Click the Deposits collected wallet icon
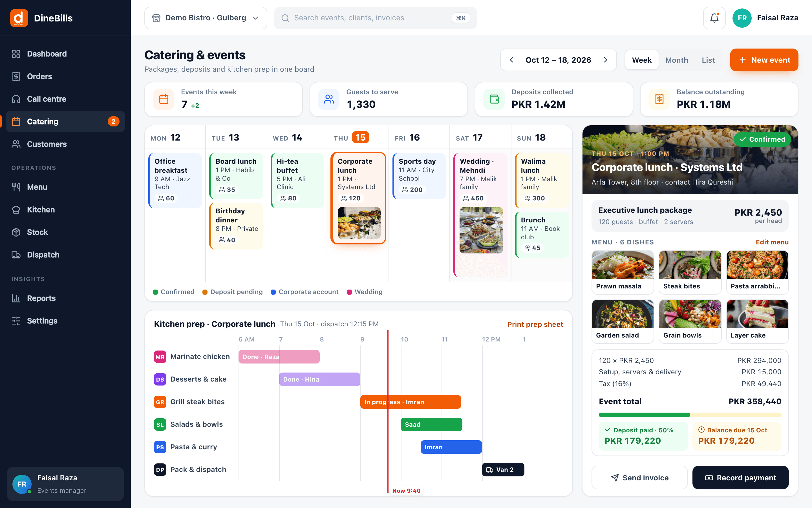Image resolution: width=812 pixels, height=508 pixels. pyautogui.click(x=494, y=99)
